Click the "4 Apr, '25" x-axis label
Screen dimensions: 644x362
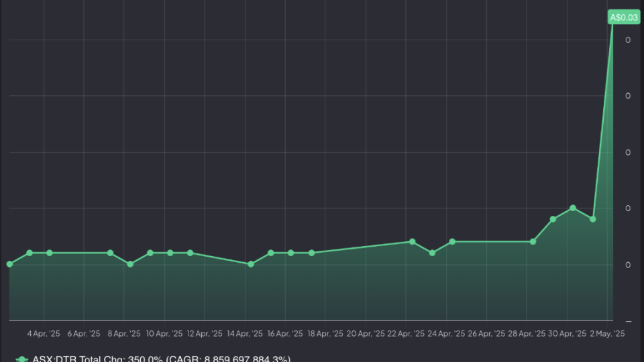point(44,333)
